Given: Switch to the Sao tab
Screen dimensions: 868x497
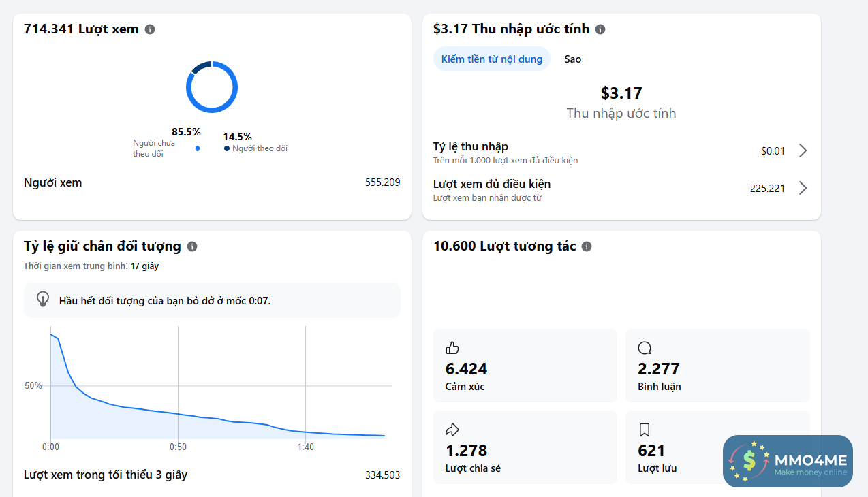Looking at the screenshot, I should (x=573, y=59).
